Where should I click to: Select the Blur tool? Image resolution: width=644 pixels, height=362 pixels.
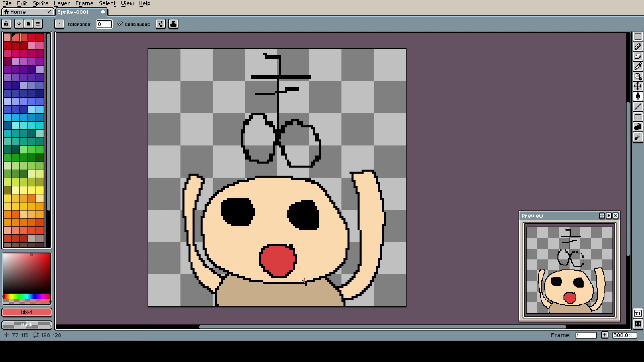(638, 137)
